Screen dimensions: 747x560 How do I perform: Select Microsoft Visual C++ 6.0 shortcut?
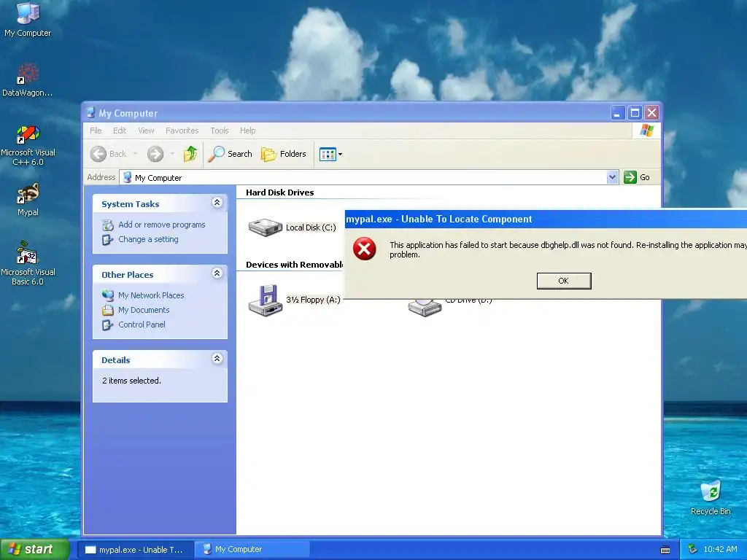pyautogui.click(x=28, y=145)
